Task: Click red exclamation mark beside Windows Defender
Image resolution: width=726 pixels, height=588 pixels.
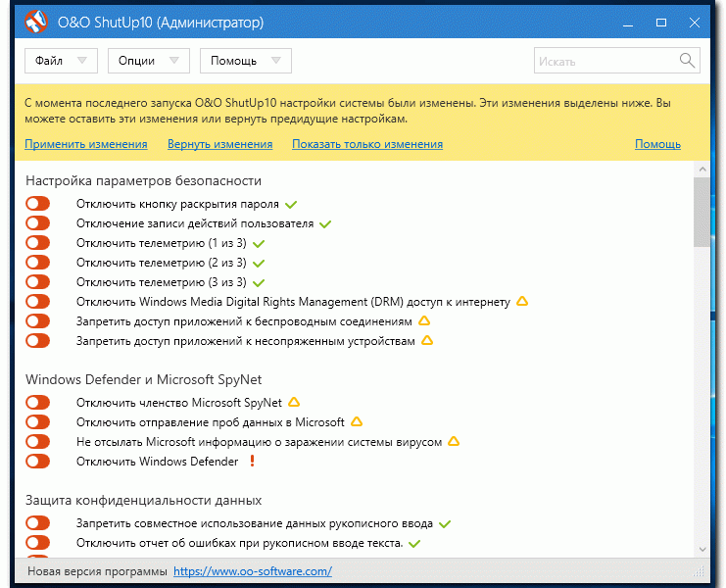Action: point(253,461)
